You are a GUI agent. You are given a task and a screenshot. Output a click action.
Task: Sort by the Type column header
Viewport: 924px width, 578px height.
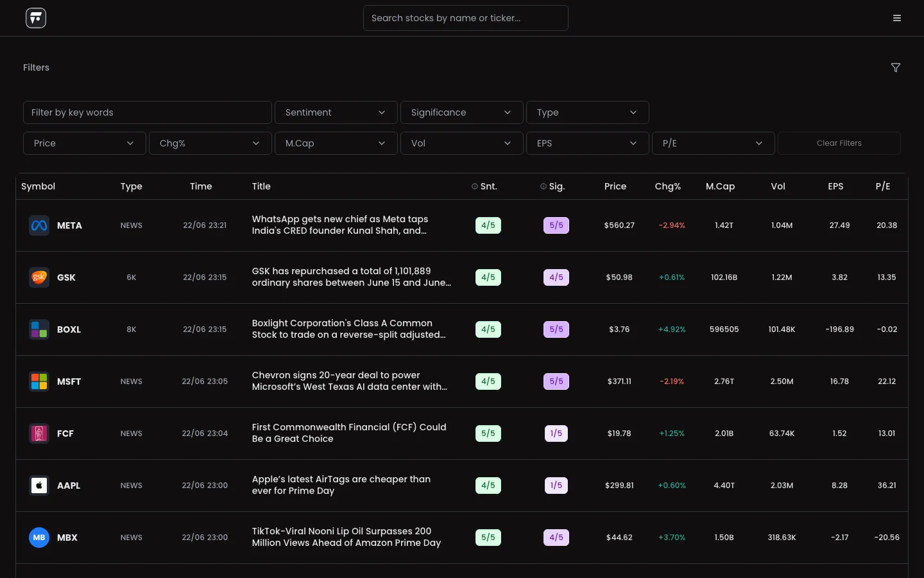click(x=132, y=186)
